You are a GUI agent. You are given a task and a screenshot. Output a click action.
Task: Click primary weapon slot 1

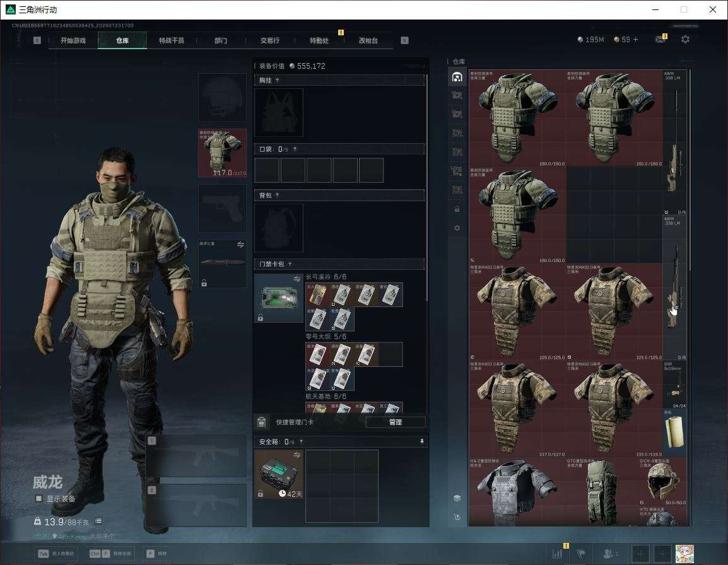tap(196, 456)
